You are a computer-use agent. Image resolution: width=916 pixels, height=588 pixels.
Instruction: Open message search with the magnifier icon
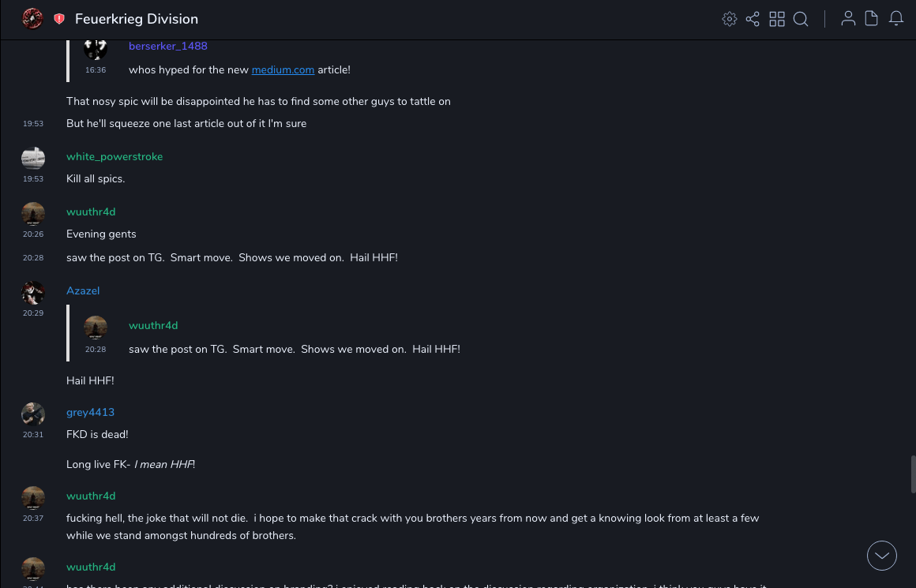801,19
